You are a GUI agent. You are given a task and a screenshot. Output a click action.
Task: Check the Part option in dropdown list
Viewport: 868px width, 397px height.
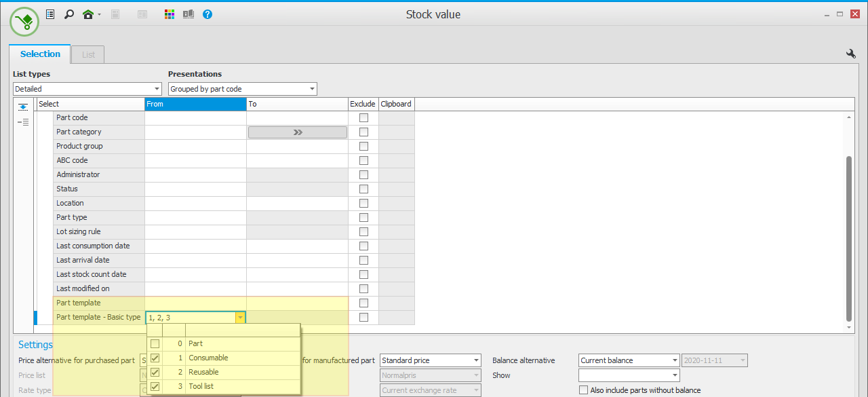pos(155,344)
